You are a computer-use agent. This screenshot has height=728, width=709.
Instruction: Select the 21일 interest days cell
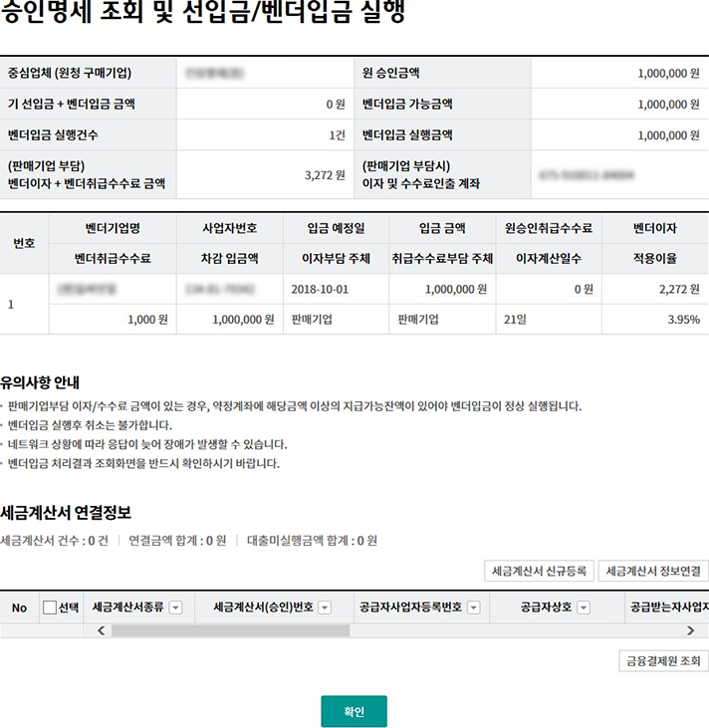(x=514, y=320)
